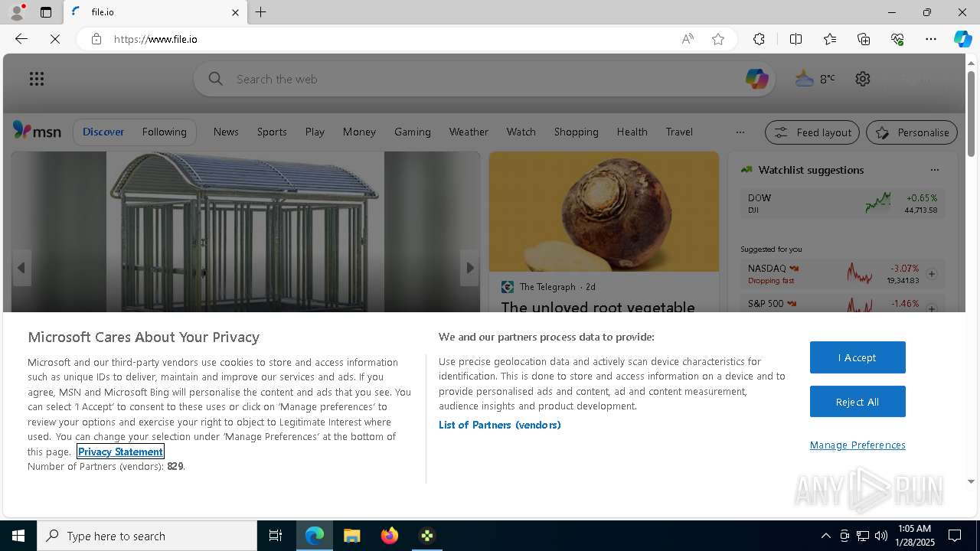Open File Explorer from taskbar
Image resolution: width=980 pixels, height=551 pixels.
click(x=351, y=536)
